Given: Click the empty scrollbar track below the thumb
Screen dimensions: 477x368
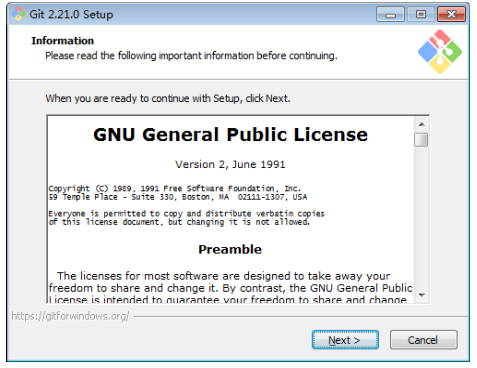Looking at the screenshot, I should pyautogui.click(x=421, y=218).
